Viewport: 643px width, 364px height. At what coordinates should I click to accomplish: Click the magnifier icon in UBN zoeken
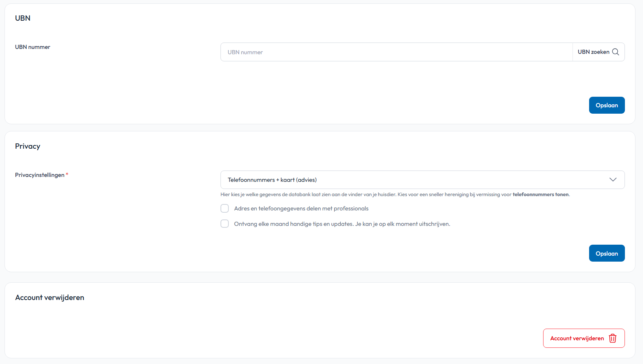point(615,52)
